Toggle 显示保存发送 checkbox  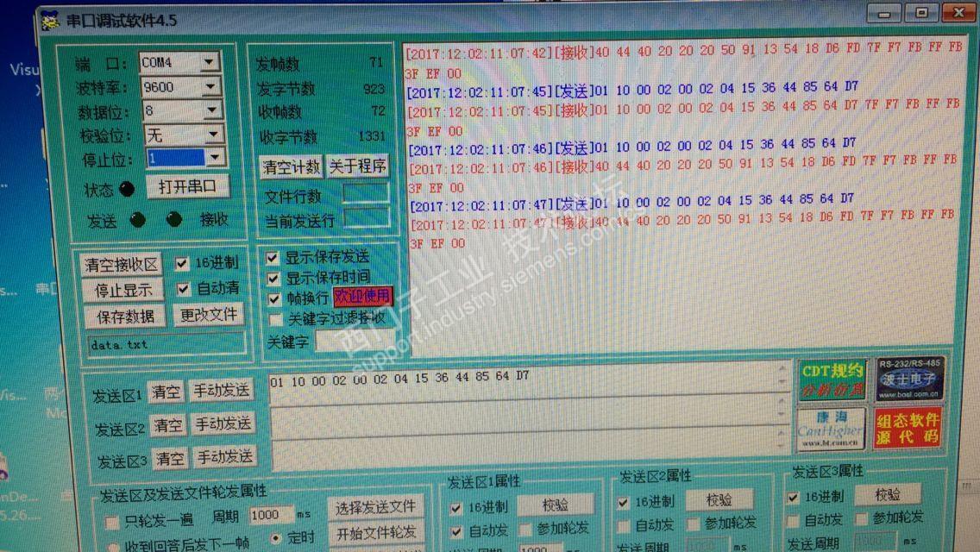click(x=272, y=257)
